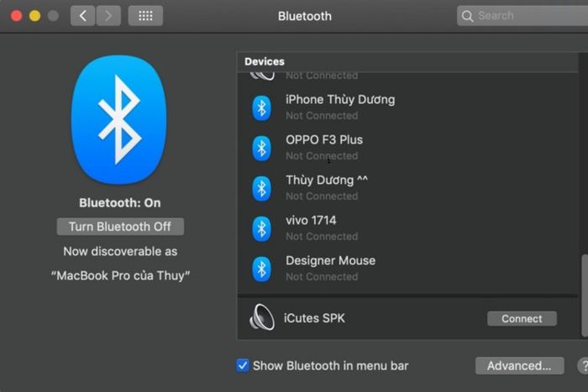Click "MacBook Pro của Thuy" discoverable name

click(120, 276)
